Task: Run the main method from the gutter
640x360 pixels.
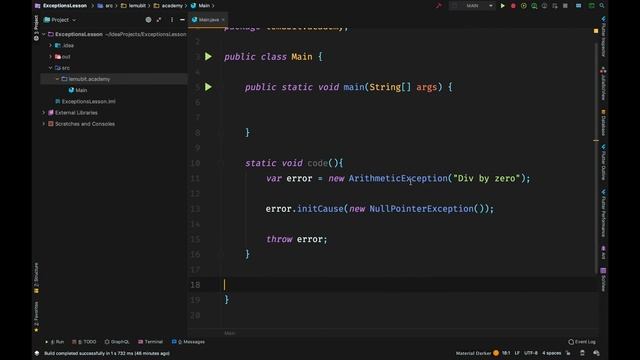Action: pos(208,87)
